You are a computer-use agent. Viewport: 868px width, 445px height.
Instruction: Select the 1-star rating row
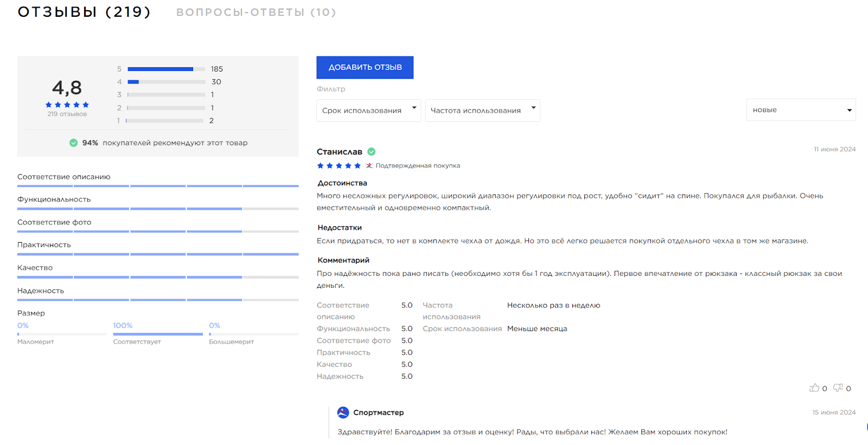coord(166,120)
